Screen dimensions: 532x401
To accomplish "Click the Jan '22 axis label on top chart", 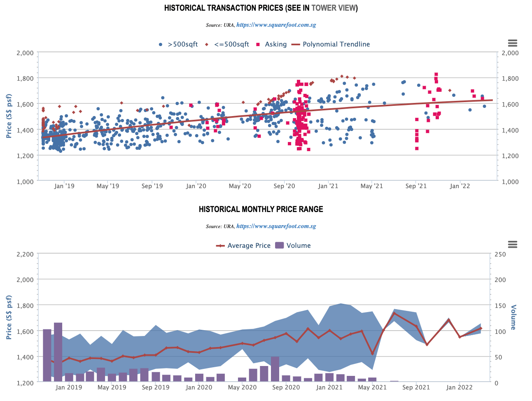I will pyautogui.click(x=460, y=186).
